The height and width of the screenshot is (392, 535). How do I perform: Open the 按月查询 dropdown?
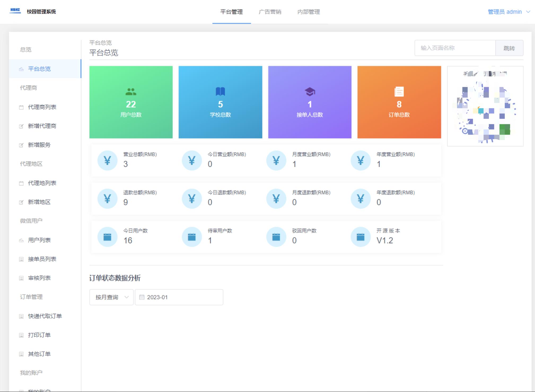coord(111,297)
